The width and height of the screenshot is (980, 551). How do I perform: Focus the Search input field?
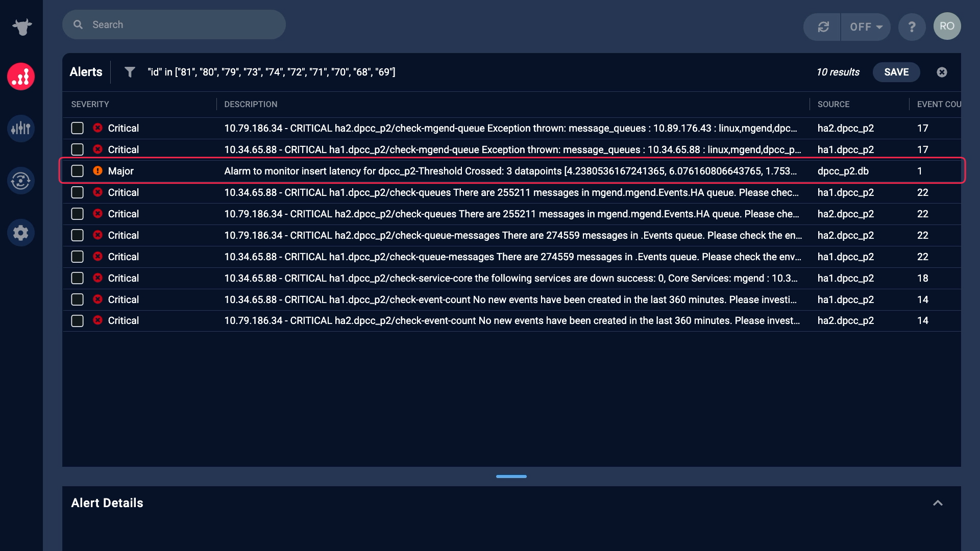click(174, 24)
